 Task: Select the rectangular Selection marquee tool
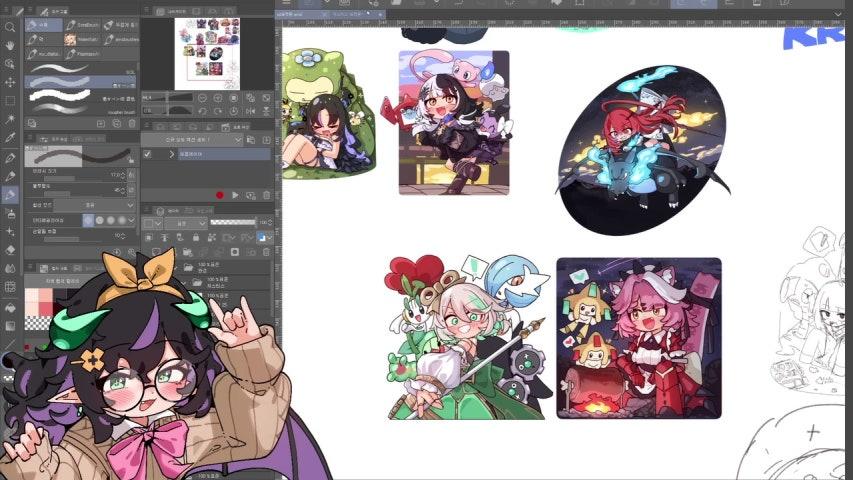tap(10, 101)
